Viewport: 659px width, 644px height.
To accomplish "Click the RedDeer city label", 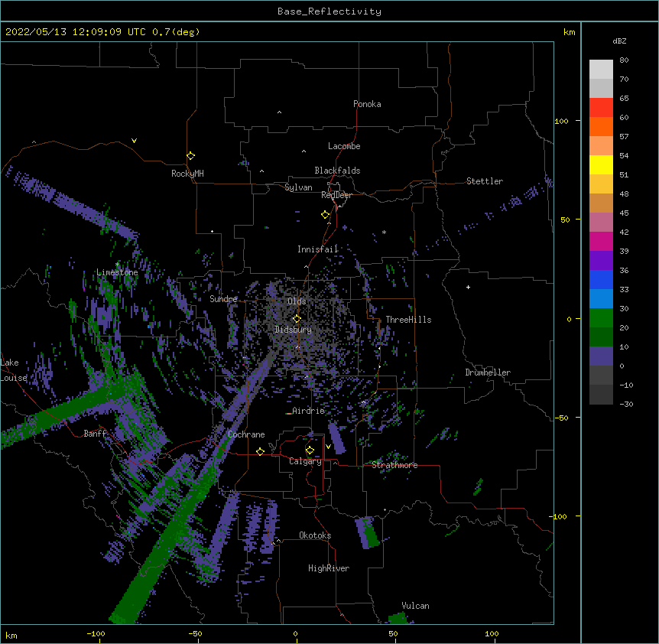I will coord(336,195).
